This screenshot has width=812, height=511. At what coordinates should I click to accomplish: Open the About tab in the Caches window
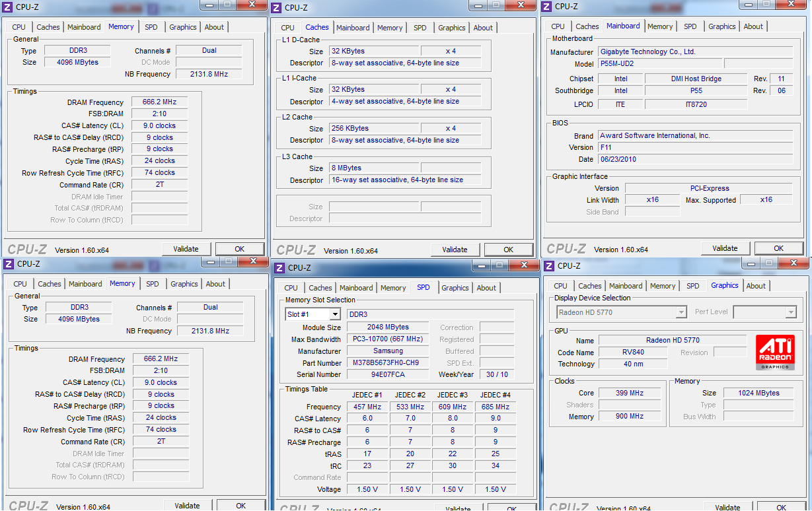pos(483,28)
